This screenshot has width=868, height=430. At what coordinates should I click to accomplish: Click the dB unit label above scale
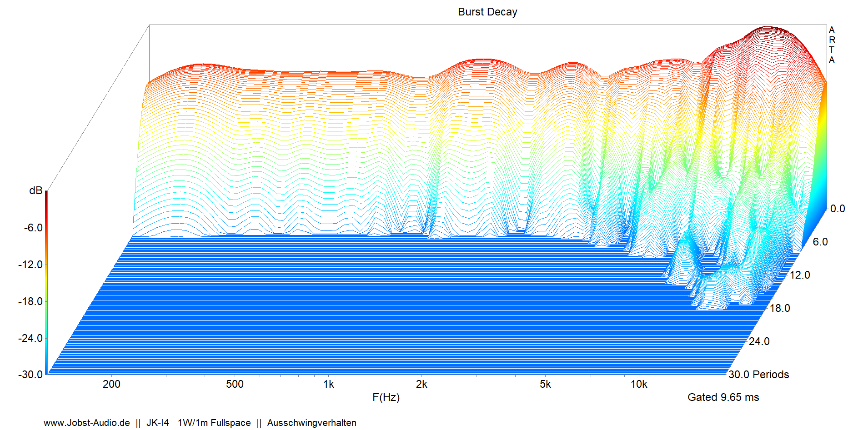coord(35,191)
